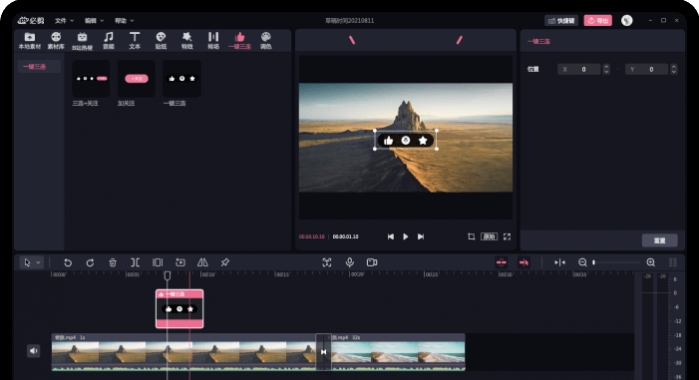Open the user avatar profile
Image resolution: width=699 pixels, height=380 pixels.
point(627,21)
